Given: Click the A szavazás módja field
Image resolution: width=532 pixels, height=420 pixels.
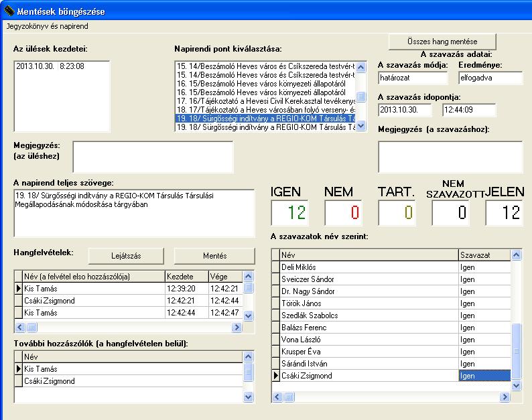Looking at the screenshot, I should tap(413, 78).
